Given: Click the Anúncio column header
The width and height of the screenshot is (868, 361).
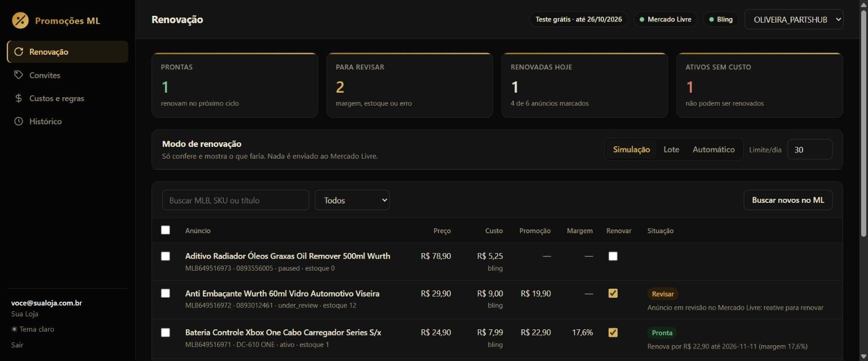Looking at the screenshot, I should tap(198, 230).
